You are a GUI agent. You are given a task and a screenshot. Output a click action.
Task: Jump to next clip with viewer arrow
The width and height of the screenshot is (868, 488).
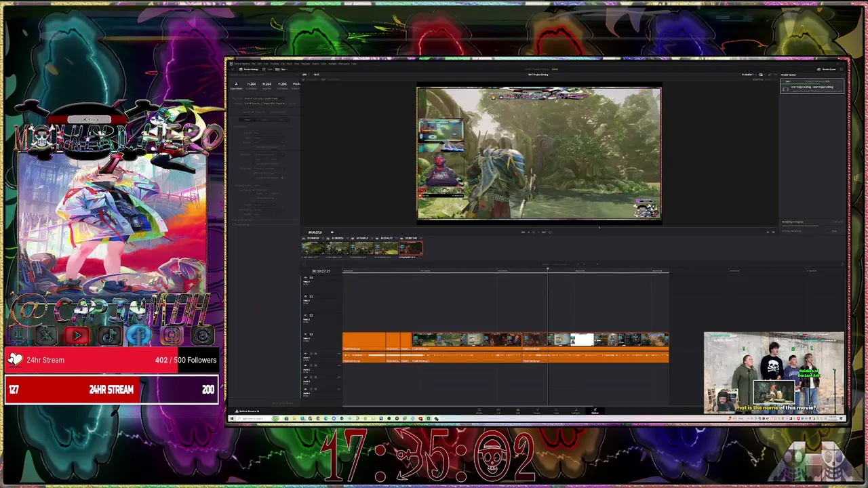coord(773,232)
